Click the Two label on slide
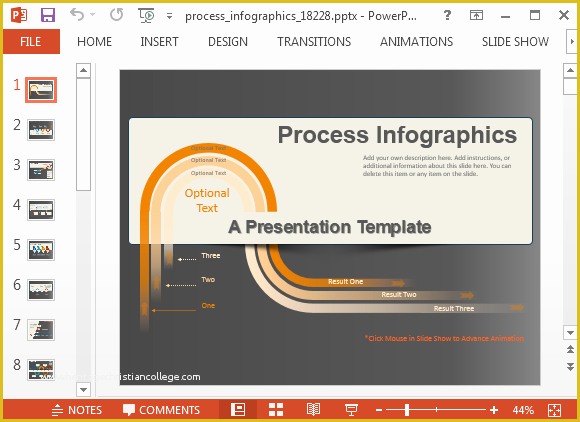Viewport: 580px width, 422px height. tap(208, 280)
